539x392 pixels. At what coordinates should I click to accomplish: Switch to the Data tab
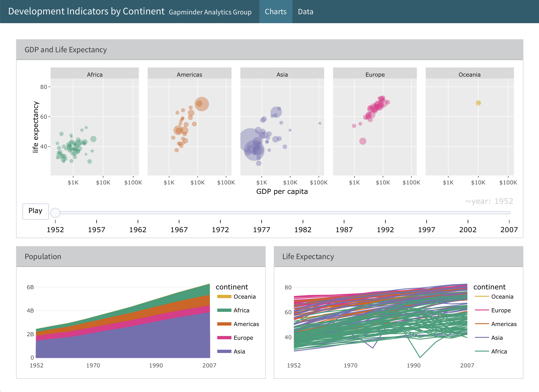pos(305,12)
